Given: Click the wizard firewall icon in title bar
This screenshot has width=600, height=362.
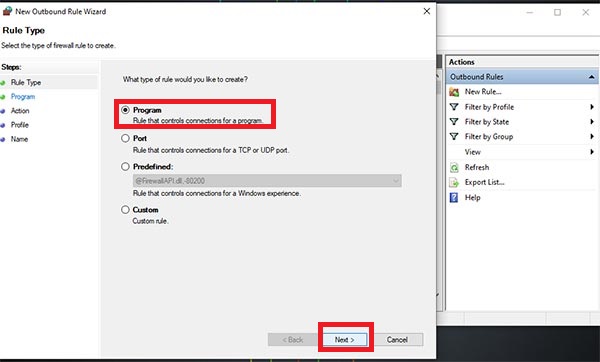Looking at the screenshot, I should tap(7, 11).
